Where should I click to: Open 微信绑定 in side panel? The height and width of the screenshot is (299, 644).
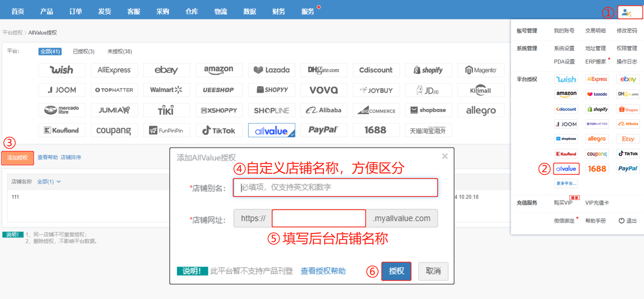pyautogui.click(x=564, y=220)
